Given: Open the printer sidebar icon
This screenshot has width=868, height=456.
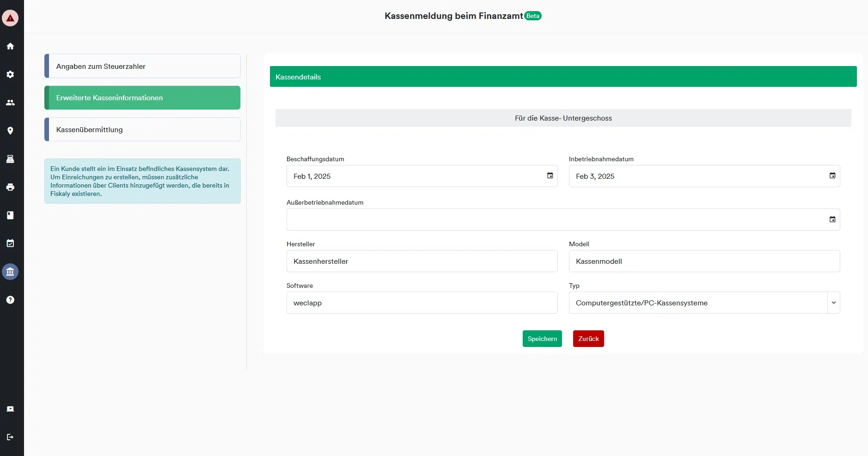Looking at the screenshot, I should 10,187.
